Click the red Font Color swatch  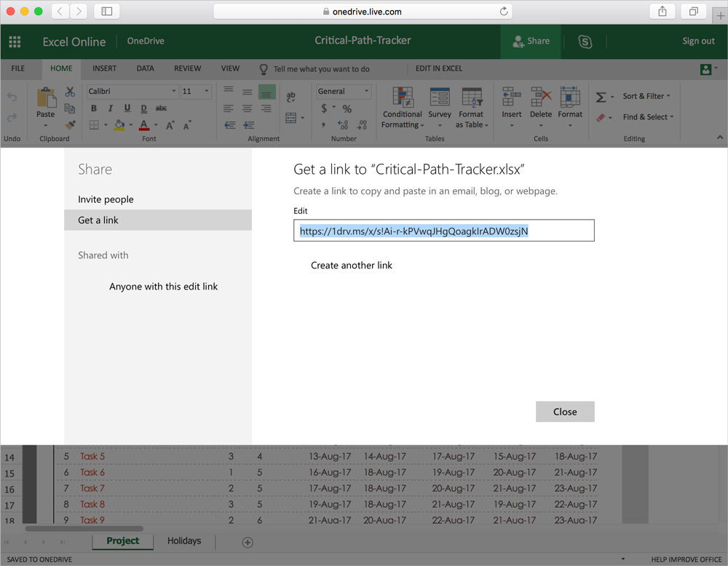coord(144,125)
